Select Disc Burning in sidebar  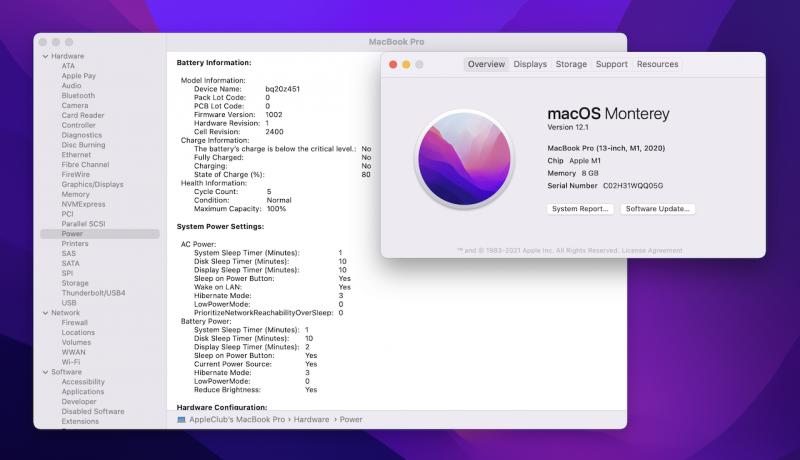click(x=83, y=145)
